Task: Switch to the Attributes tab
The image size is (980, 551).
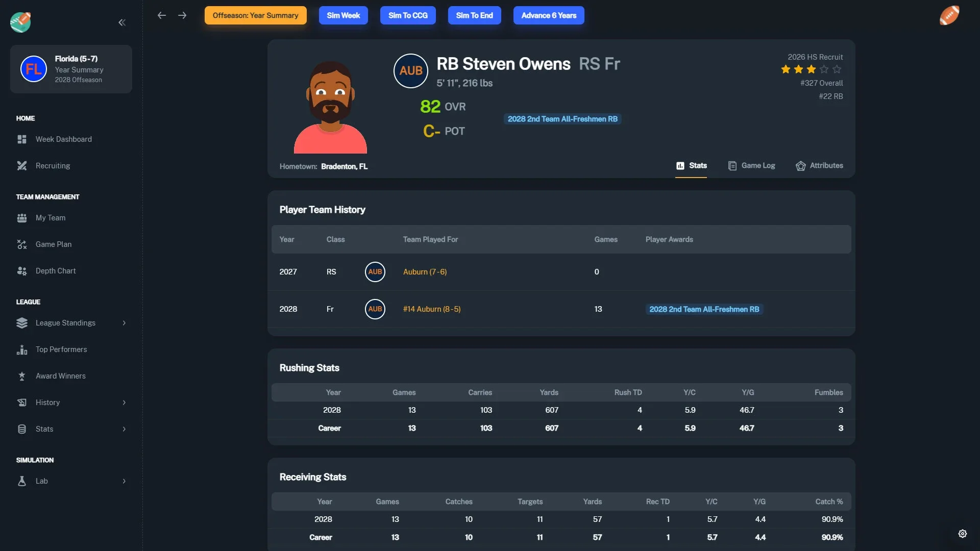Action: pyautogui.click(x=819, y=166)
